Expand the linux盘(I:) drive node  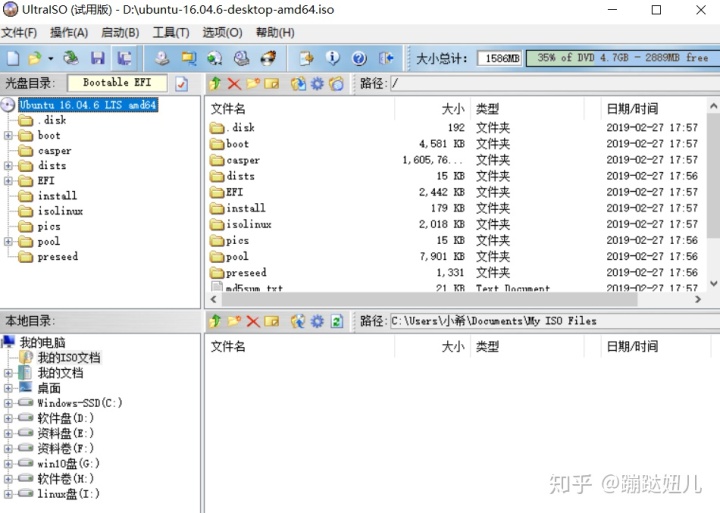(x=8, y=494)
